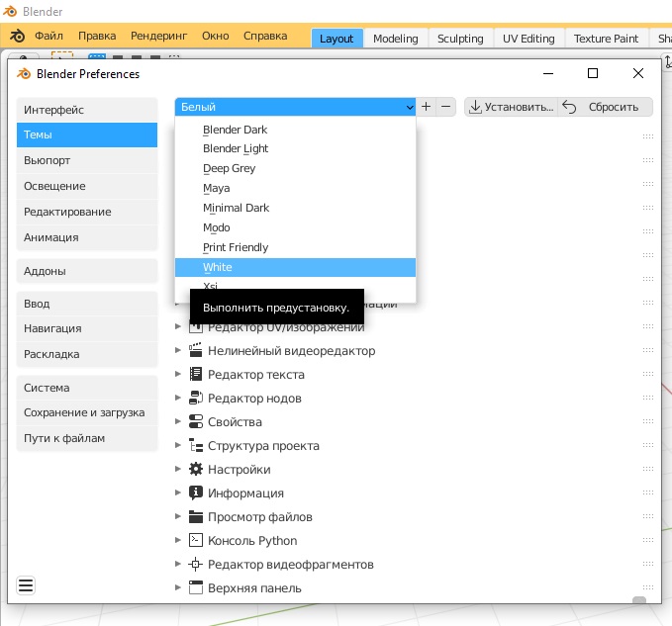Click the Редактор нодов node icon

[196, 398]
